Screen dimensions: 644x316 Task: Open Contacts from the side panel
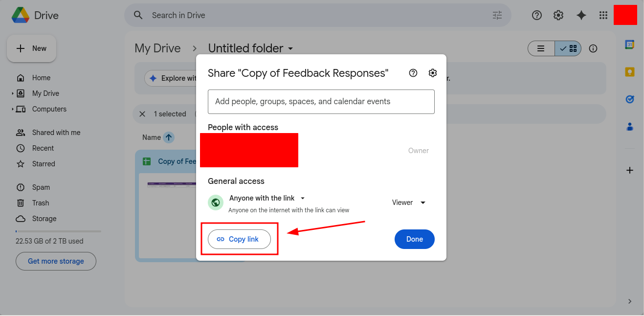click(x=629, y=127)
